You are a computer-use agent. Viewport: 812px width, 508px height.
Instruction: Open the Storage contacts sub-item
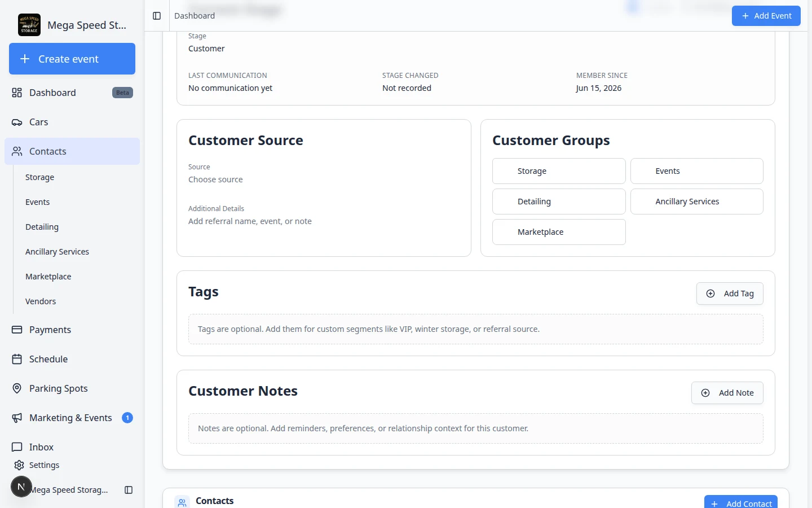[39, 177]
